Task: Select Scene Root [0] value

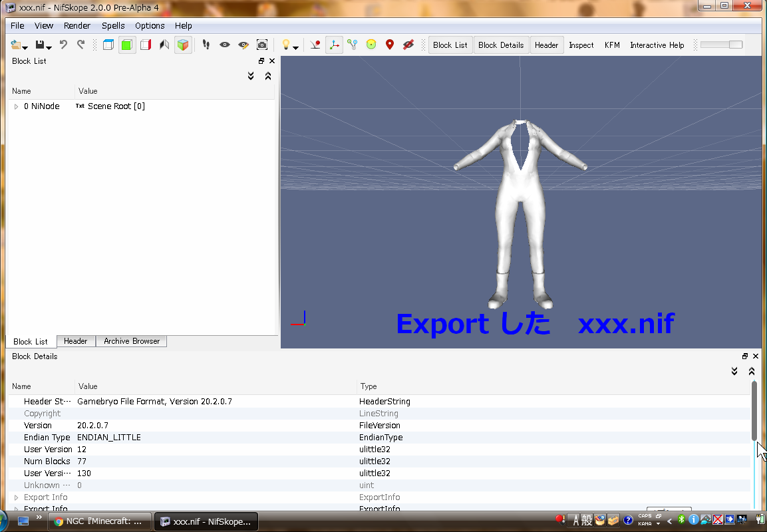Action: tap(116, 106)
